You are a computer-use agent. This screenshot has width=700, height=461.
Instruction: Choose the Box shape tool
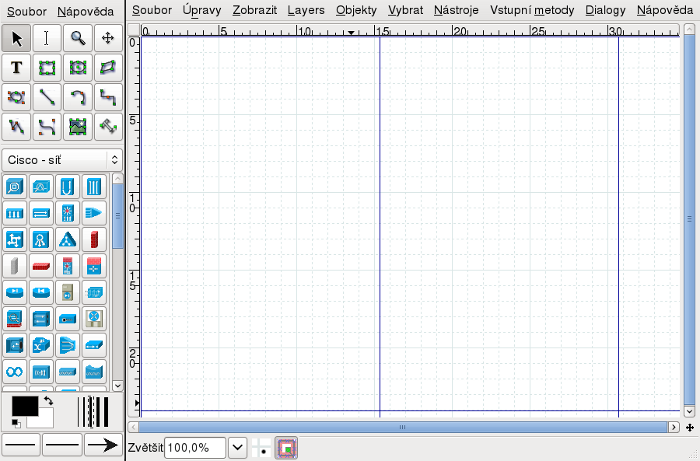tap(47, 68)
